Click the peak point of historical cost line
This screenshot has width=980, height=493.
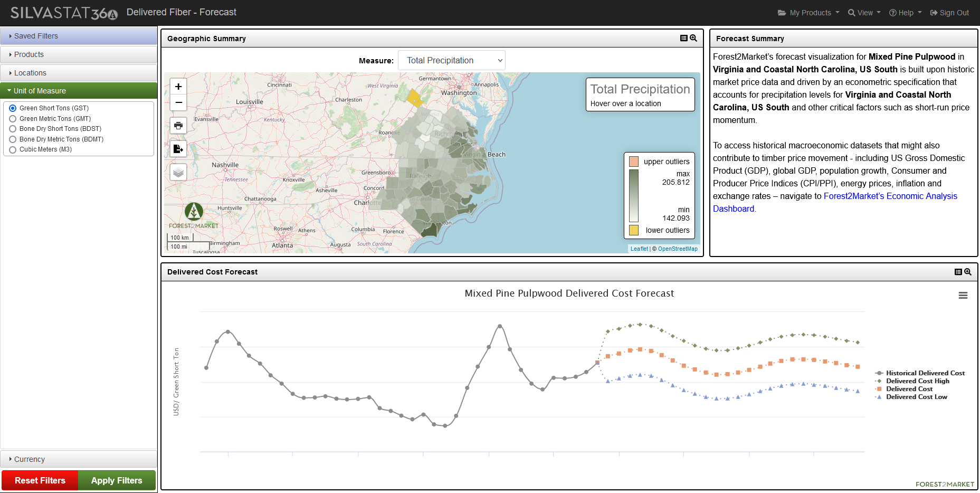[500, 326]
